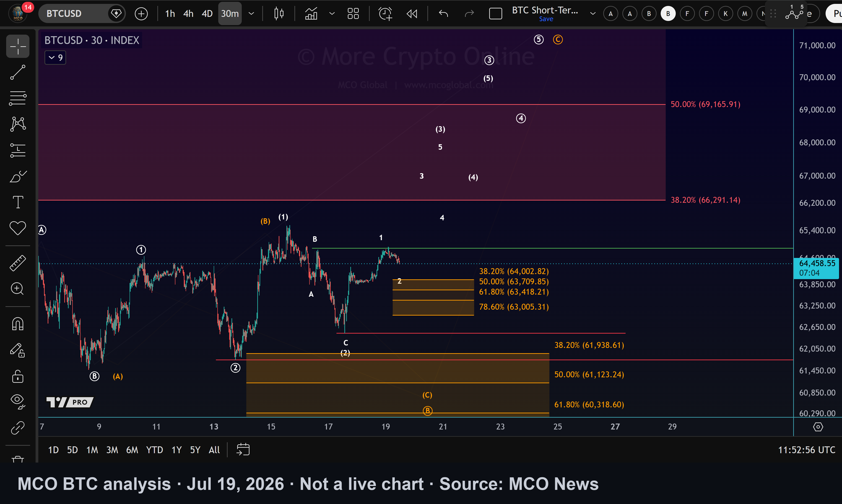Expand the indicator templates dropdown arrow
Viewport: 842px width, 504px height.
(x=332, y=14)
